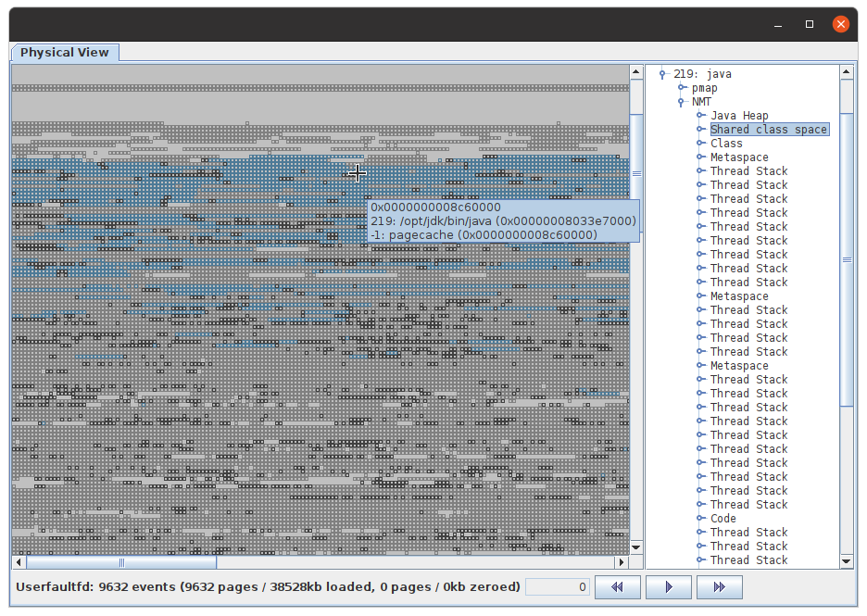Image resolution: width=867 pixels, height=616 pixels.
Task: Fast-forward the userfaultfd event playback
Action: [x=720, y=586]
